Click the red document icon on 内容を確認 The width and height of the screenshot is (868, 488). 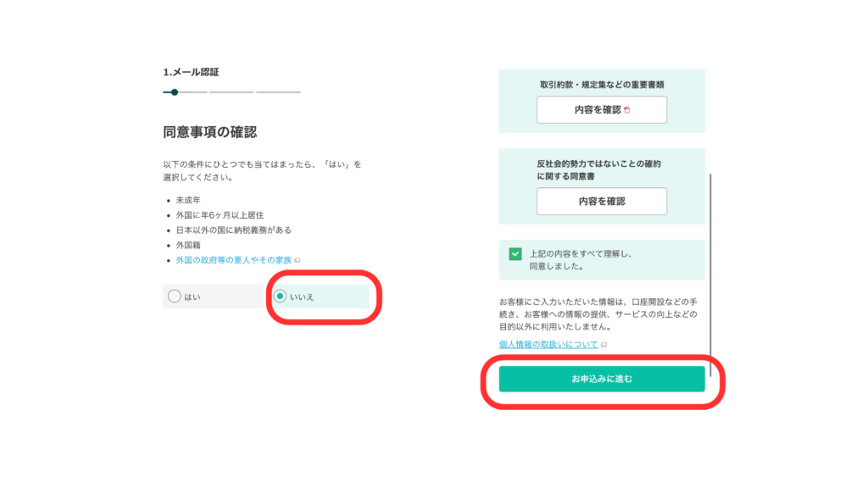pyautogui.click(x=627, y=110)
